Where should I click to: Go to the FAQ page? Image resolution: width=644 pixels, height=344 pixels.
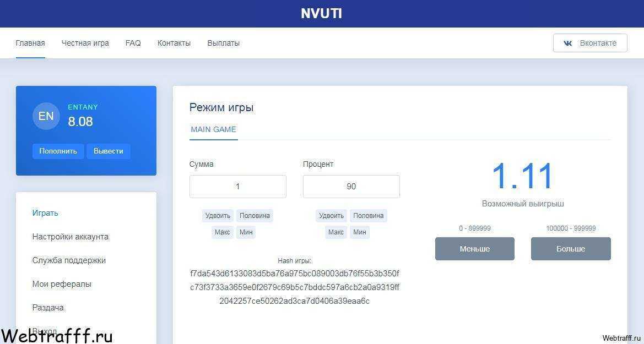133,43
